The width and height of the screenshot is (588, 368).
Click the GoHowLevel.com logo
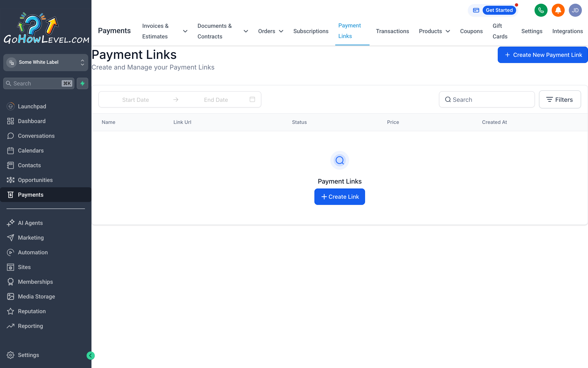pyautogui.click(x=46, y=28)
